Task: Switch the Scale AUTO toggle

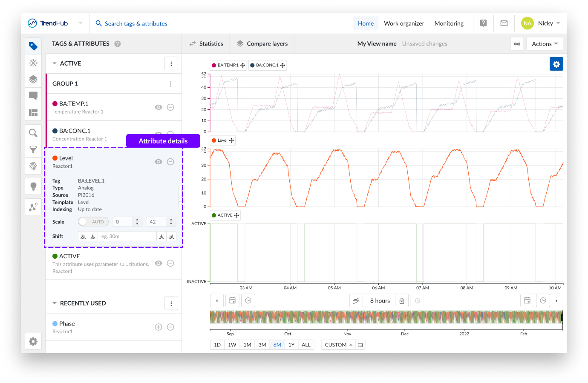Action: click(93, 222)
